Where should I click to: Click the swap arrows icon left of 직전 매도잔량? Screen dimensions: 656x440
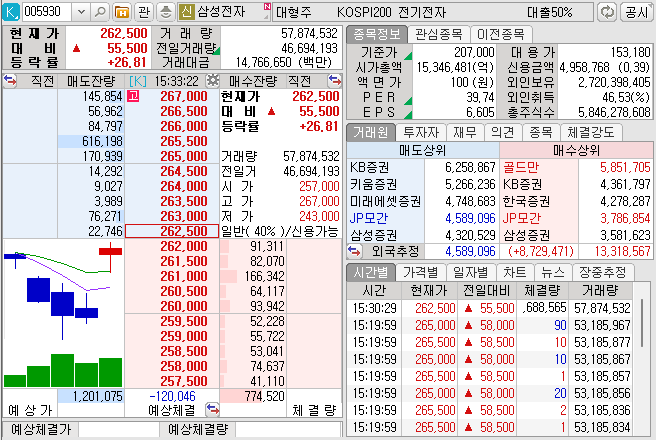10,80
